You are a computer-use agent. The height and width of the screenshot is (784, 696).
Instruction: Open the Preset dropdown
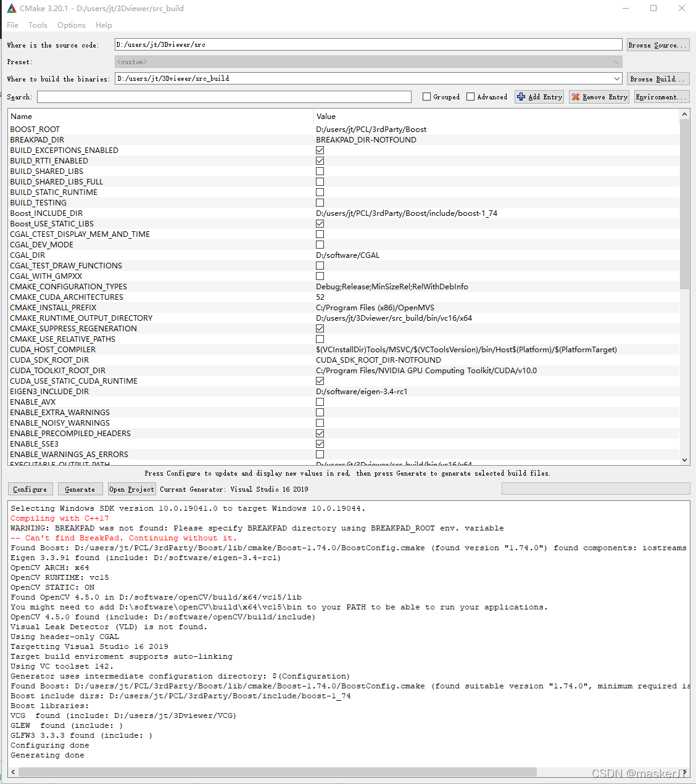click(616, 61)
